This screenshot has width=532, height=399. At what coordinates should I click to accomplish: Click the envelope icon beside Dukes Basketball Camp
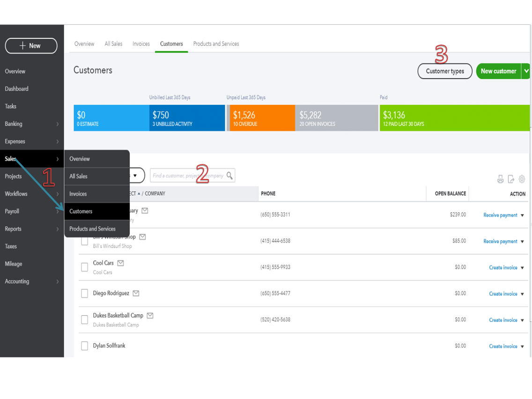(x=150, y=315)
